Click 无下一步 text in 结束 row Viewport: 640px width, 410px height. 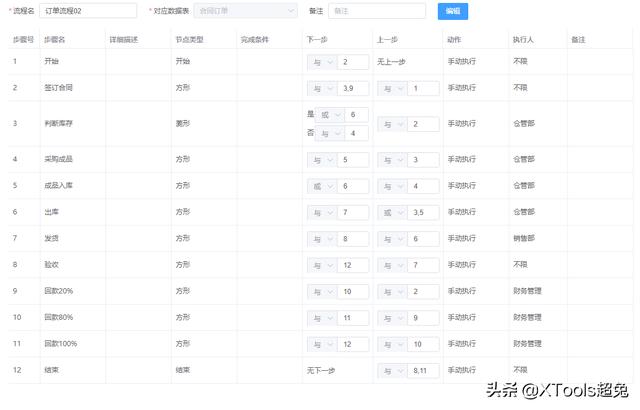pyautogui.click(x=321, y=371)
